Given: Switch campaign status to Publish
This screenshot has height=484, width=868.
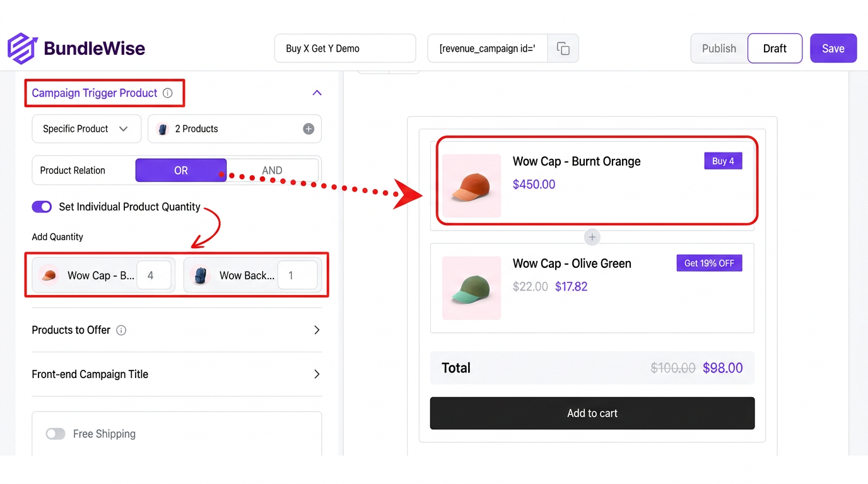Looking at the screenshot, I should [x=719, y=49].
